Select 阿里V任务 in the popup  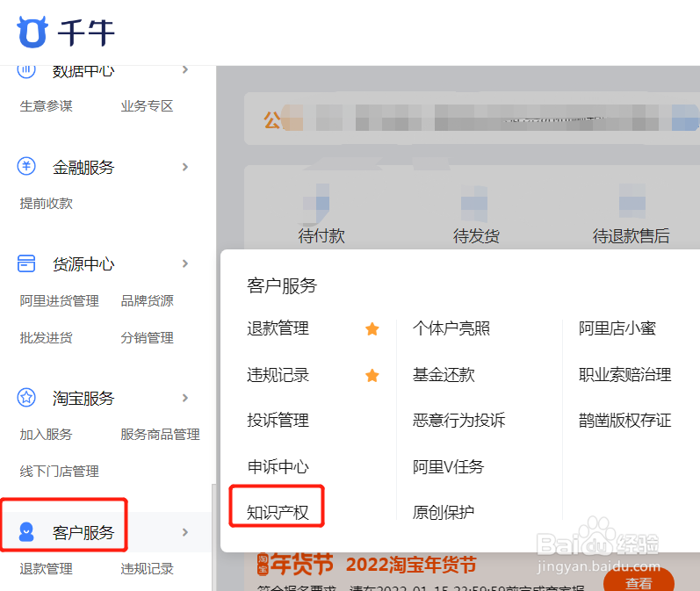448,467
